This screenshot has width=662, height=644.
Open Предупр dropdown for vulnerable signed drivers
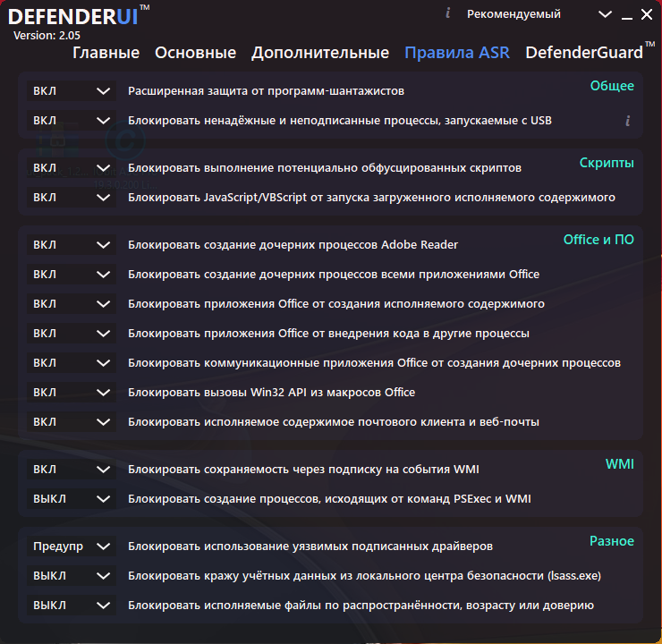coord(72,547)
